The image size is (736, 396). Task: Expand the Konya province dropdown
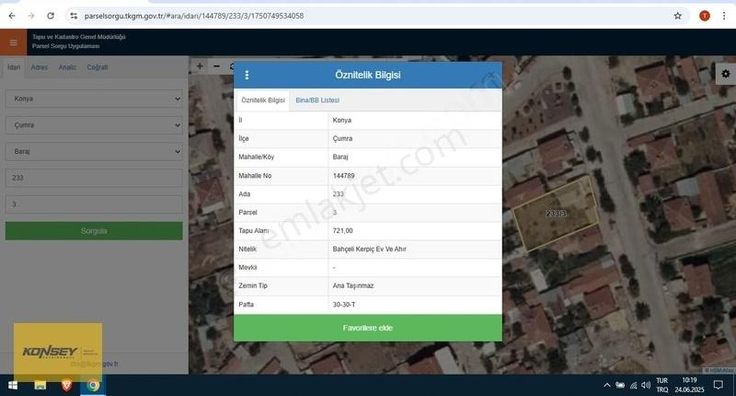point(94,99)
